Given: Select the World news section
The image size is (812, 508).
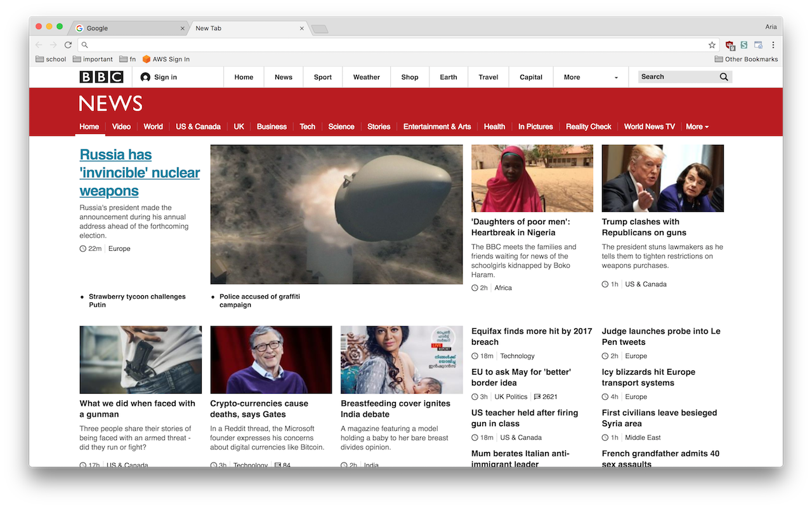Looking at the screenshot, I should pos(153,126).
